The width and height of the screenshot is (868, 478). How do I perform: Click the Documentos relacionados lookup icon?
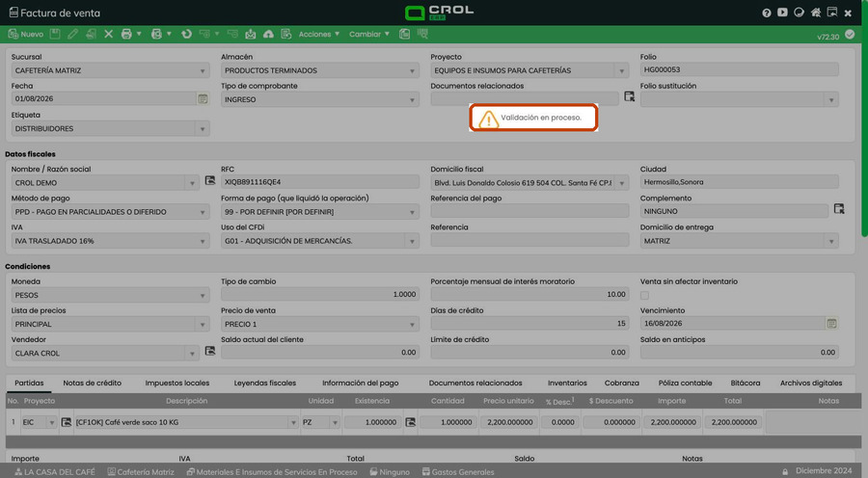tap(630, 96)
